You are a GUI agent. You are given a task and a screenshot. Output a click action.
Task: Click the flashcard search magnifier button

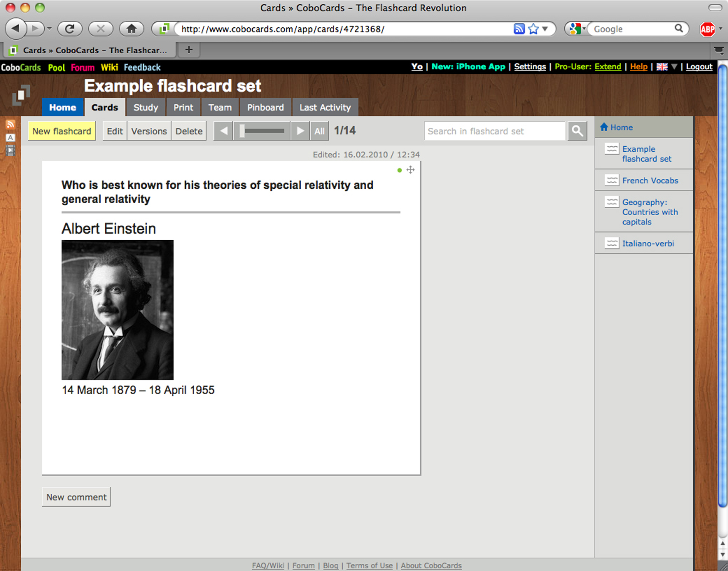point(577,131)
